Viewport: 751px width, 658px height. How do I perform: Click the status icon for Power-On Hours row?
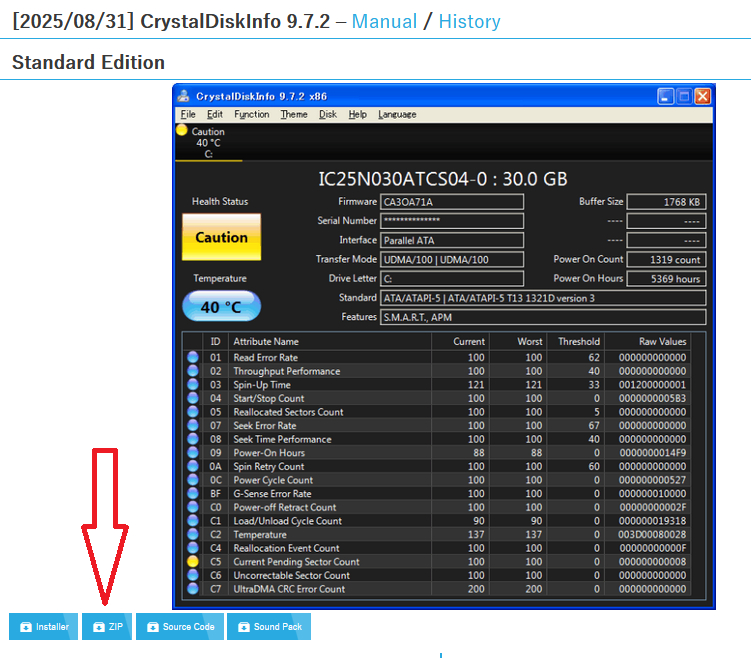pyautogui.click(x=193, y=452)
